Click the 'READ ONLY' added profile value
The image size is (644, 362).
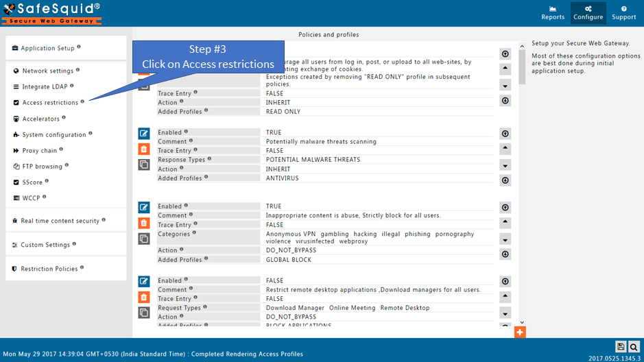(x=283, y=112)
